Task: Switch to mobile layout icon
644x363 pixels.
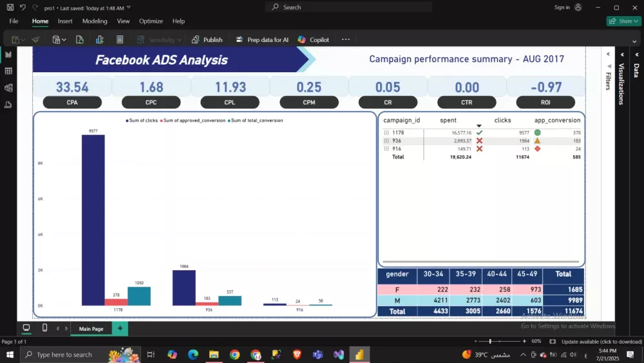Action: [x=45, y=328]
